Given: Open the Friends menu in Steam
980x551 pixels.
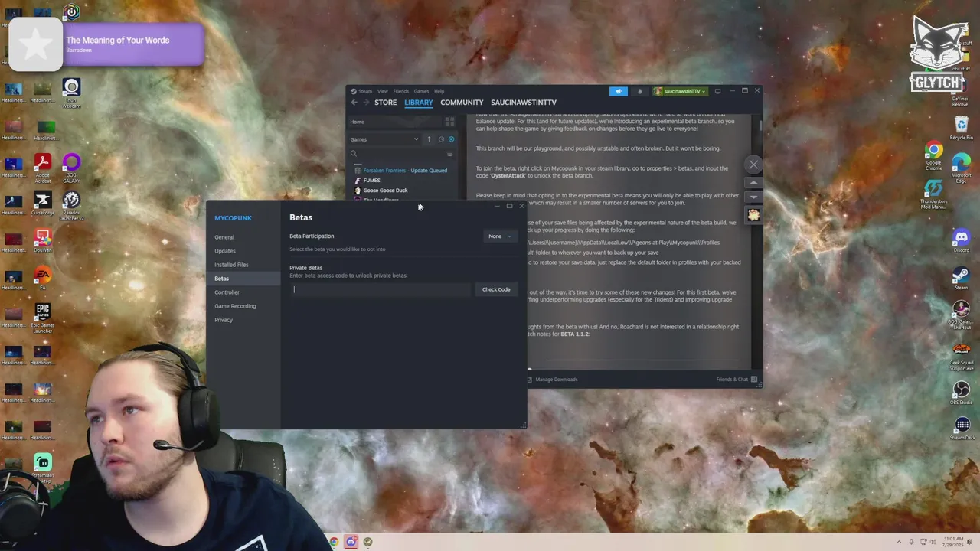Looking at the screenshot, I should click(x=400, y=91).
